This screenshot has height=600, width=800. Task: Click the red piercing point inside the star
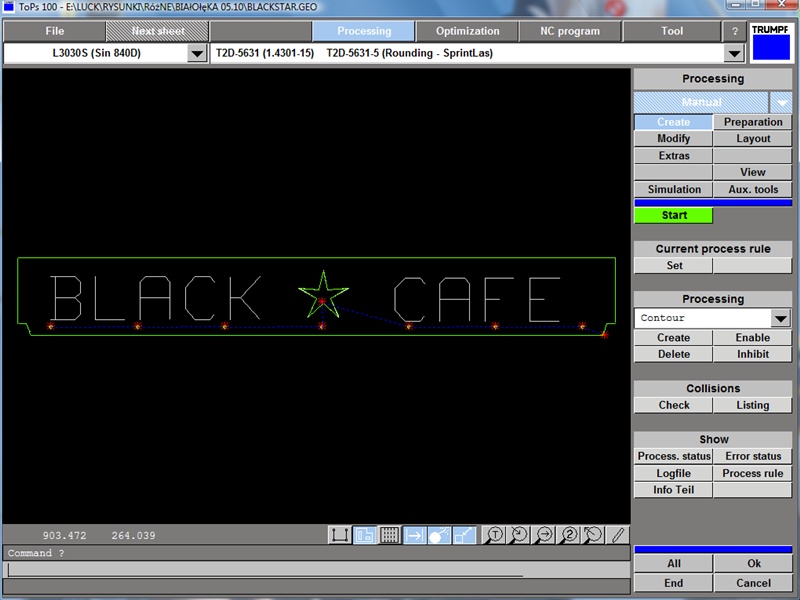(322, 301)
